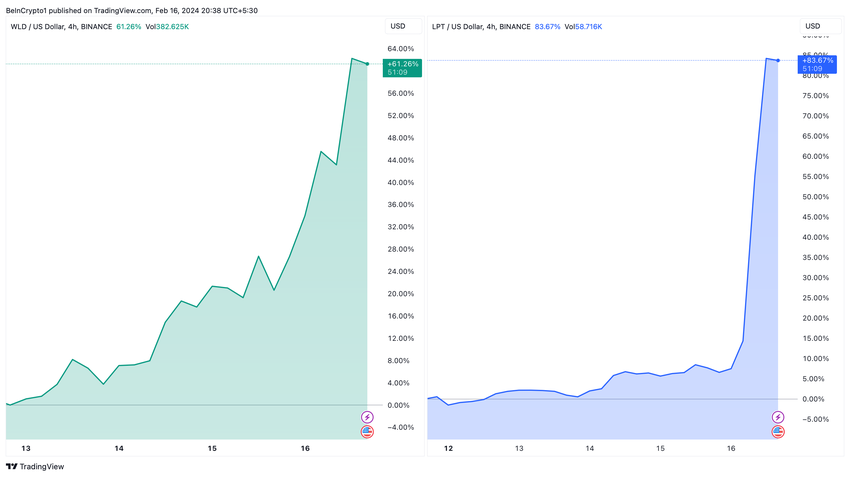The width and height of the screenshot is (850, 477).
Task: Click date 16 on WLD time axis
Action: pyautogui.click(x=305, y=448)
